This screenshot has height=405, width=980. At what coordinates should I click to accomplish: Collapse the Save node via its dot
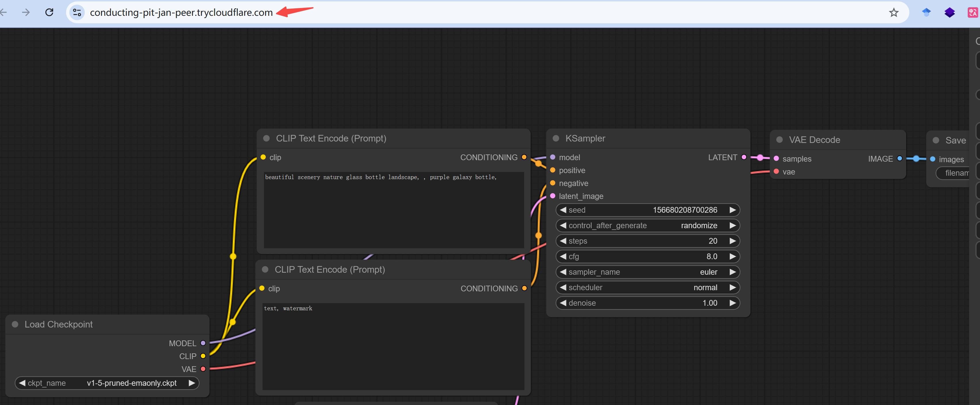coord(936,140)
